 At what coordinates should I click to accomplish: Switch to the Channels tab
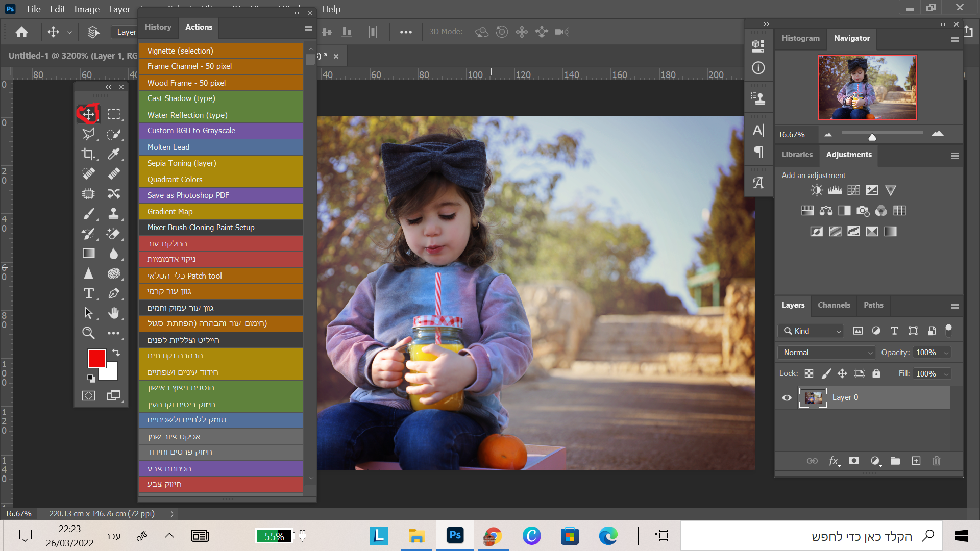834,305
